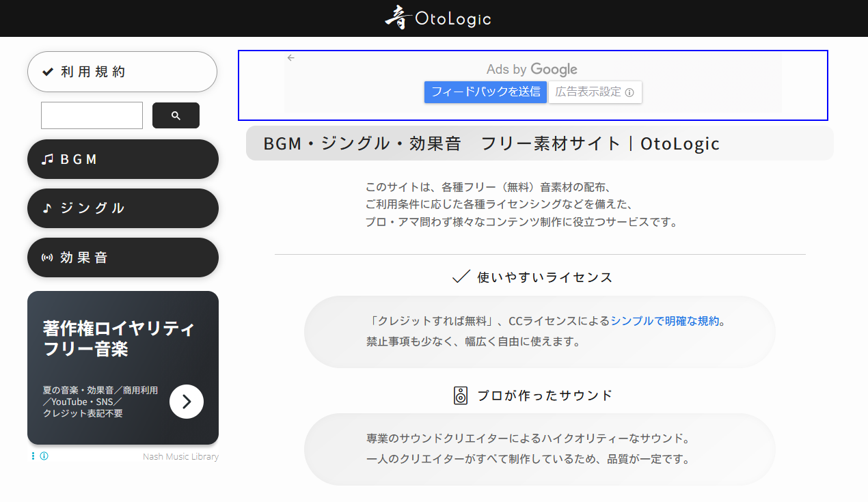Screen dimensions: 868x502
Task: Click the OtoLogic logo icon
Action: tap(397, 18)
